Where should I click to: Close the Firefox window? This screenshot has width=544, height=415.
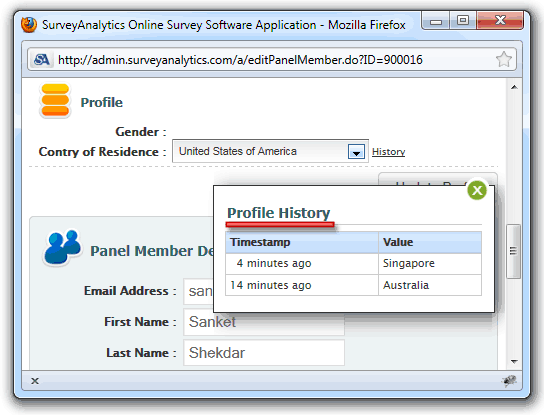coord(500,20)
